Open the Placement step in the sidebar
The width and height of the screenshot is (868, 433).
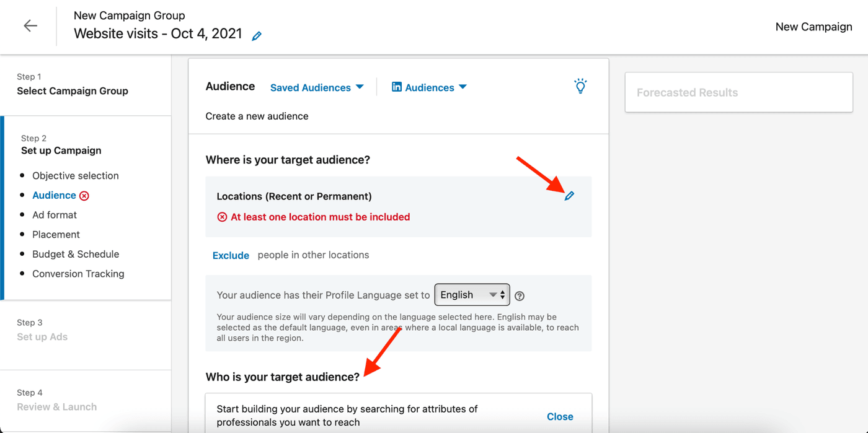pos(56,234)
